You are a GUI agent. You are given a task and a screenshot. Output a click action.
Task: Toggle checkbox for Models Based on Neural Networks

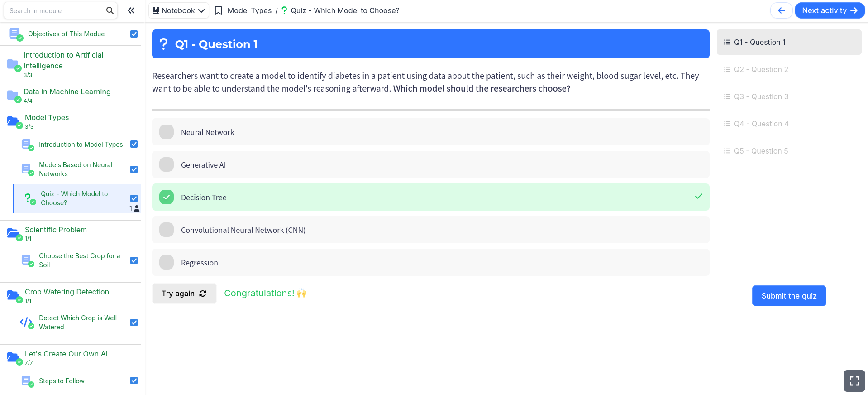point(134,169)
